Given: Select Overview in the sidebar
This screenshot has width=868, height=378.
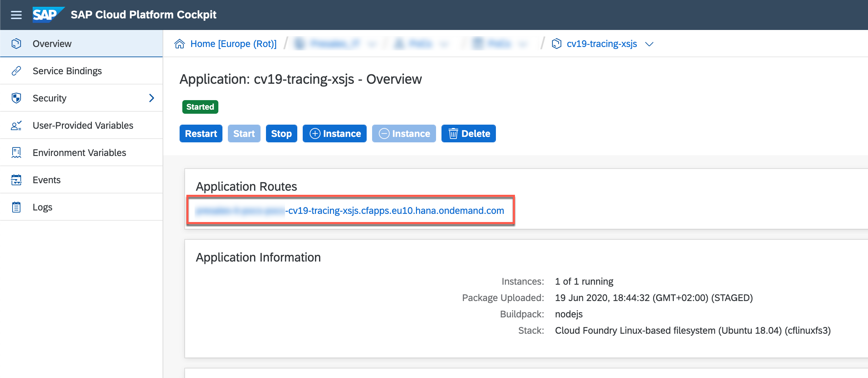Looking at the screenshot, I should coord(52,44).
